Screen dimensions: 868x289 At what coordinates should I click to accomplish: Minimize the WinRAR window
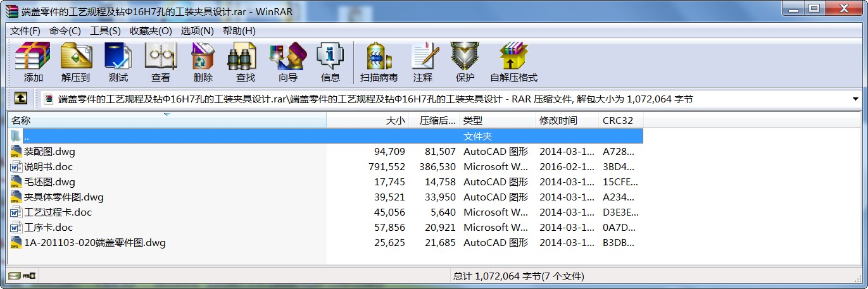(x=793, y=8)
